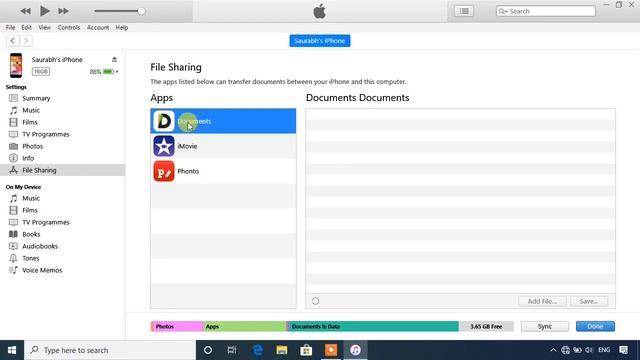Click the Sync button
The image size is (640, 360).
pos(544,327)
